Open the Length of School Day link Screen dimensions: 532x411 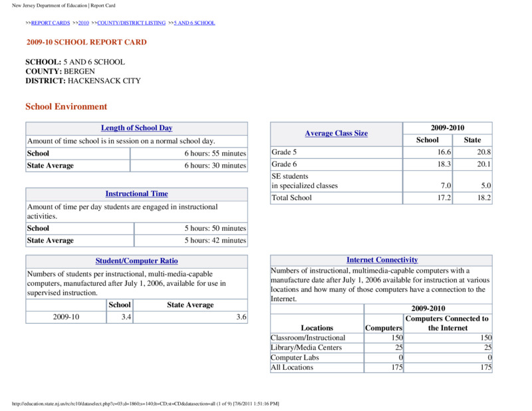(x=137, y=128)
